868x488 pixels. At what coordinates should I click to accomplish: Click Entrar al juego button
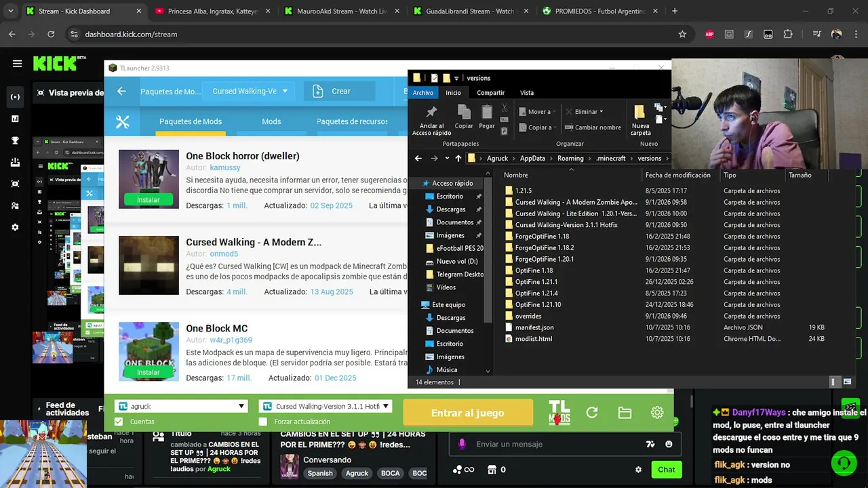467,413
